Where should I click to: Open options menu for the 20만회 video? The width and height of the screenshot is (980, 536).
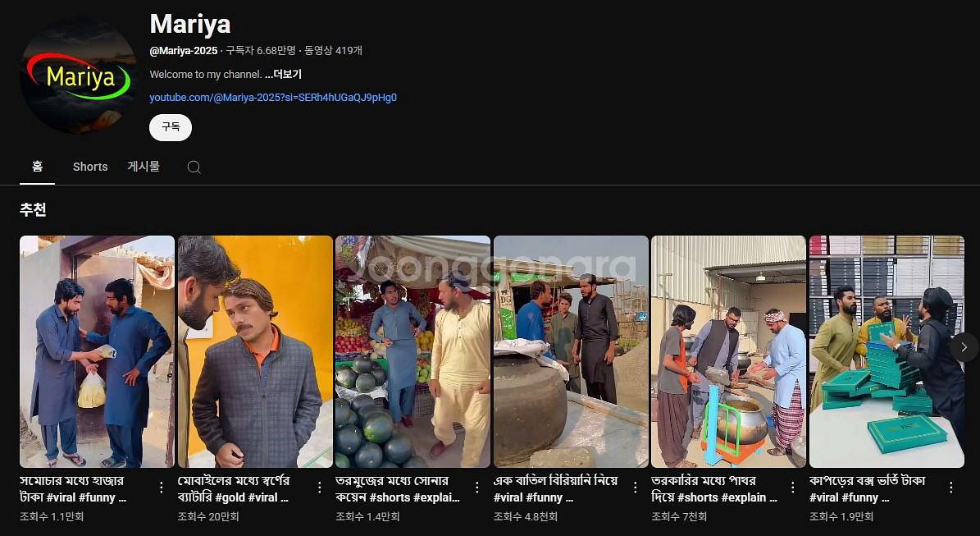tap(319, 488)
